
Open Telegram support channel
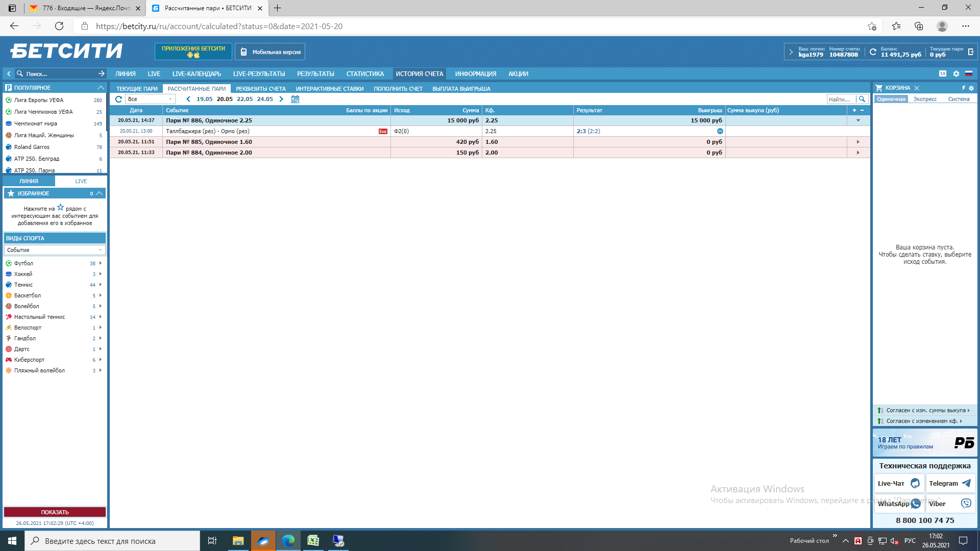950,483
